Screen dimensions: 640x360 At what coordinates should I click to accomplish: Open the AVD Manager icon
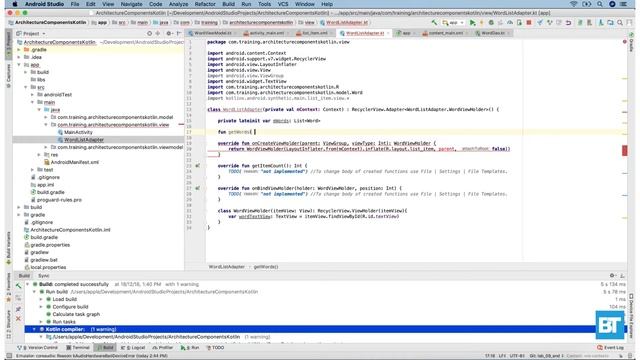click(x=589, y=23)
